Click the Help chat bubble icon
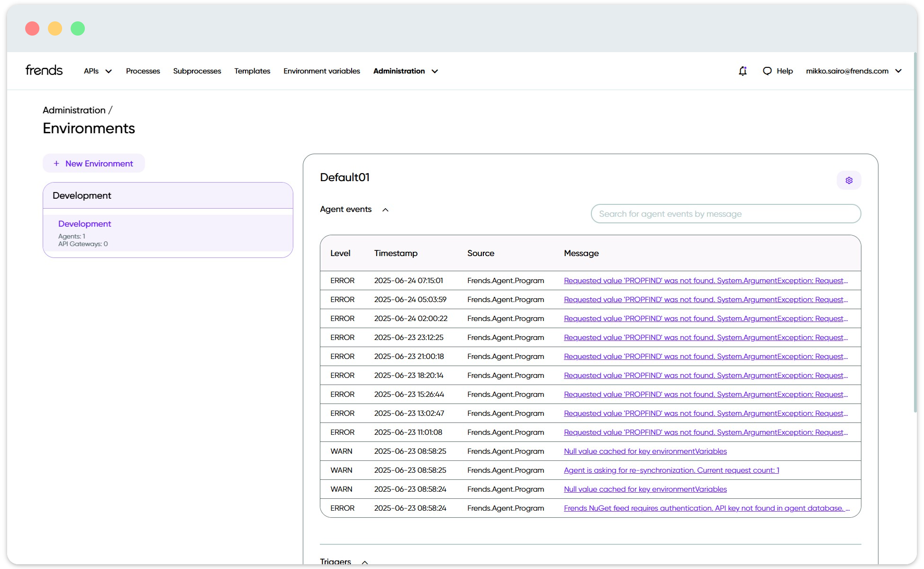This screenshot has height=569, width=924. coord(768,71)
